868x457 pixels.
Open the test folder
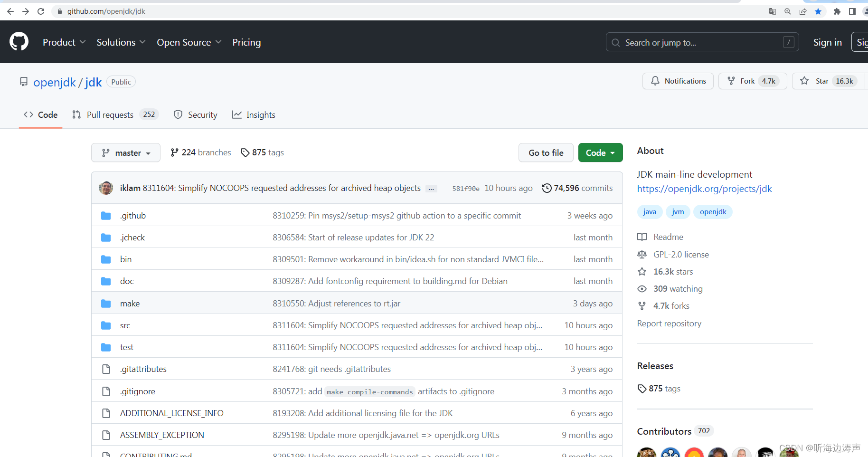pyautogui.click(x=127, y=347)
